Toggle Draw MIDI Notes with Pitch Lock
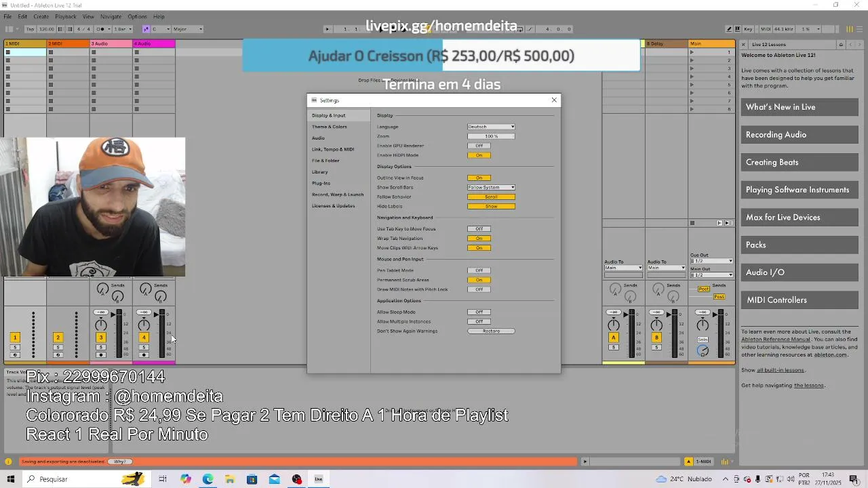Screen dimensions: 868x488 pyautogui.click(x=479, y=289)
